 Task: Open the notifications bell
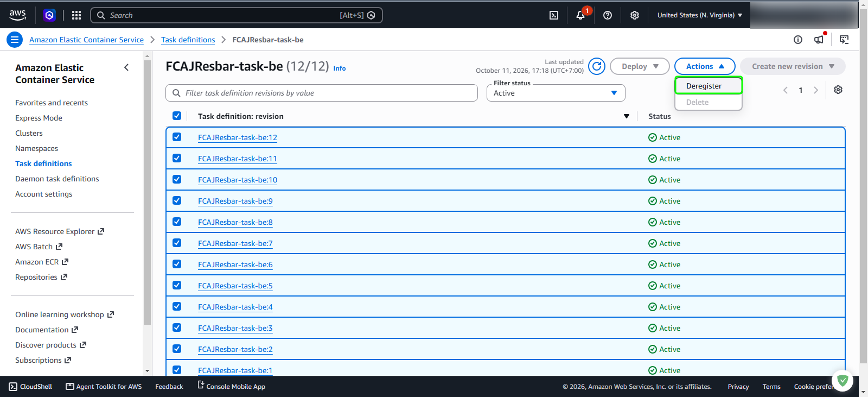[580, 15]
